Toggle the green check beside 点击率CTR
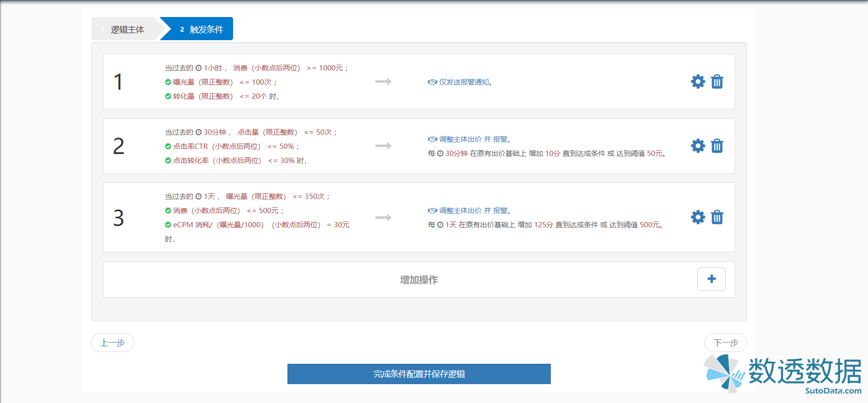868x403 pixels. (168, 146)
